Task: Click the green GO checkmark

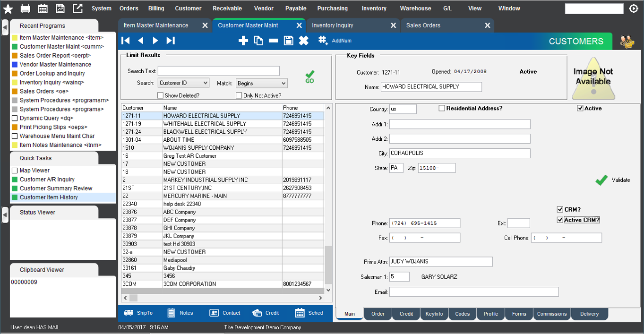Action: pos(309,77)
